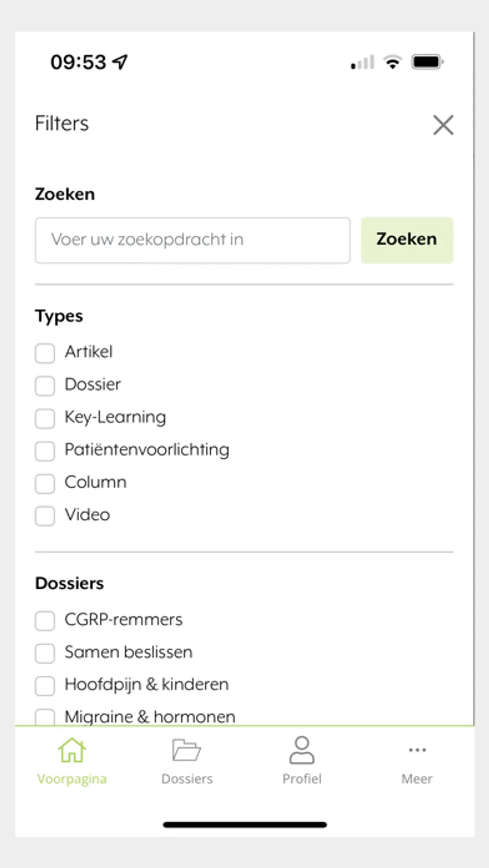
Task: Select the Patiëntenvoorlichting checkbox
Action: (x=45, y=451)
